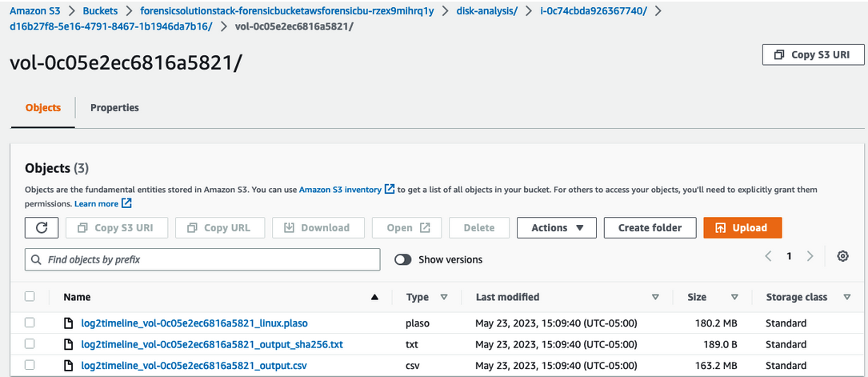Click the orange Upload button

click(742, 227)
